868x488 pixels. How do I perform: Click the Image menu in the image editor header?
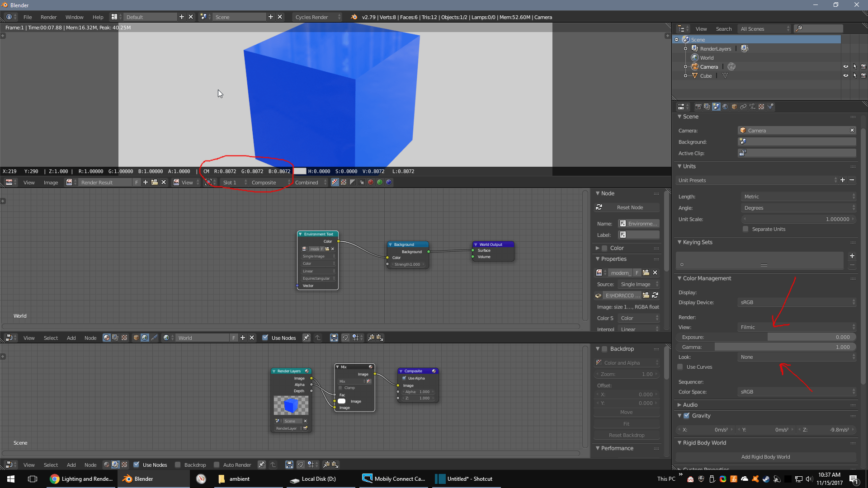point(51,183)
